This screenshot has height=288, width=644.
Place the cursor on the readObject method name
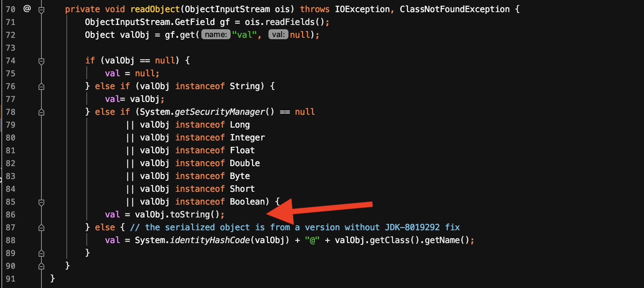pos(155,9)
